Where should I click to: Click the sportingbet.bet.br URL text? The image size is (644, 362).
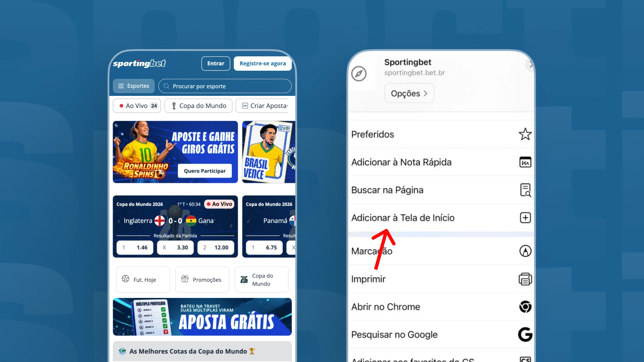pos(415,73)
